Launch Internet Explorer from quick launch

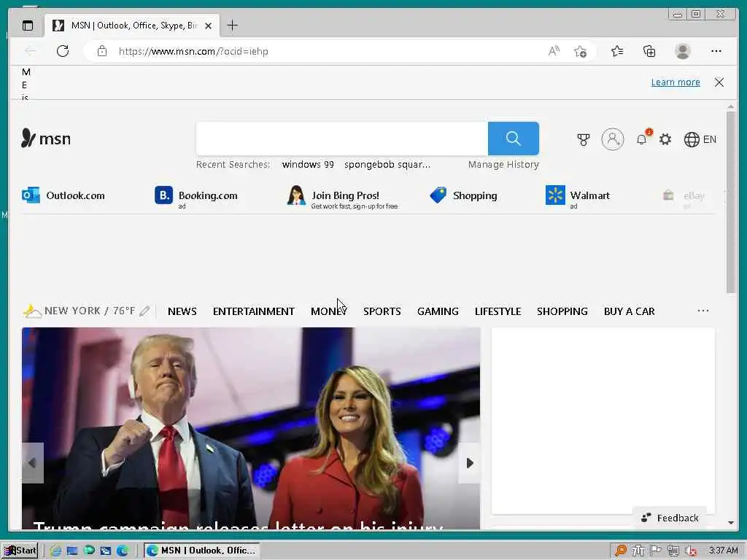55,551
